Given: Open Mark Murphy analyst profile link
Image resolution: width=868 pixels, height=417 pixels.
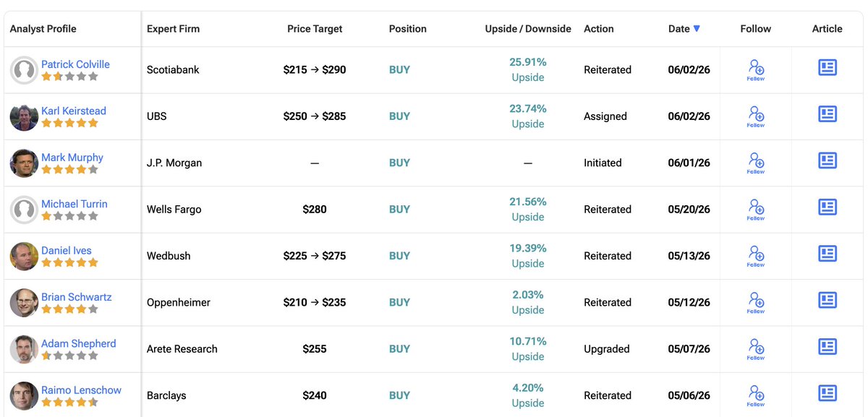Looking at the screenshot, I should (72, 158).
